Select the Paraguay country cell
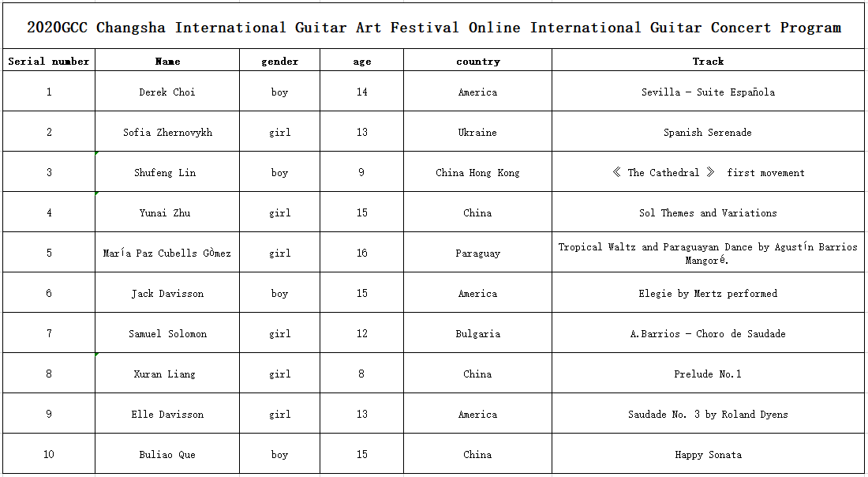This screenshot has height=477, width=868. (477, 253)
